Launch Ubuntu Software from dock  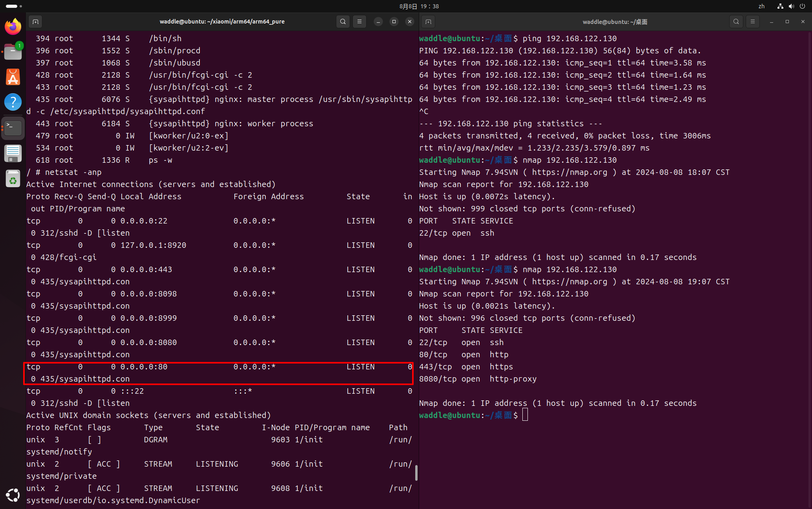click(13, 77)
